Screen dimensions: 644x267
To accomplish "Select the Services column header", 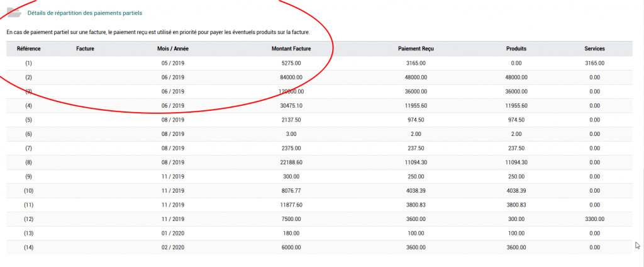I will 594,48.
